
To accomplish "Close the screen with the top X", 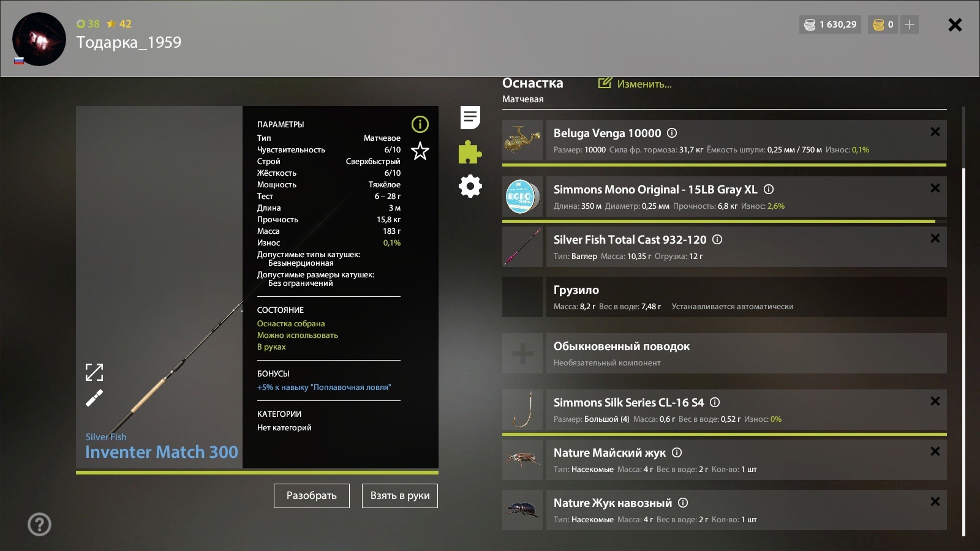I will point(955,24).
